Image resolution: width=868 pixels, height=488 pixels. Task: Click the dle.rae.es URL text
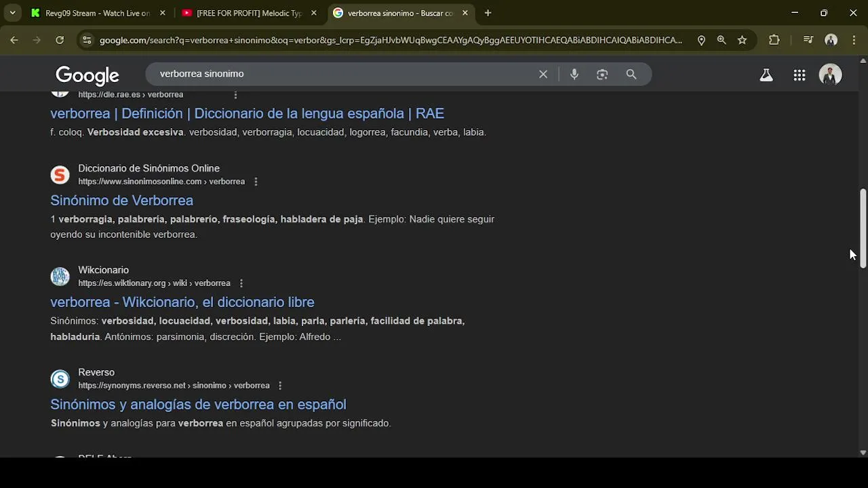click(130, 95)
